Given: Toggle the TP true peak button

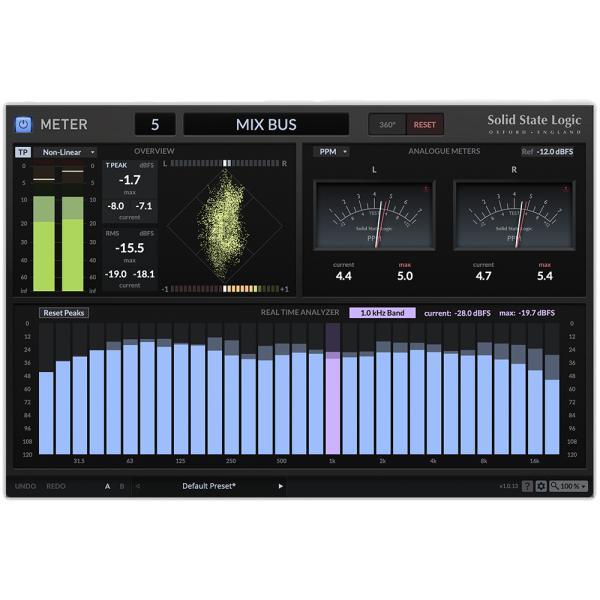Looking at the screenshot, I should coord(23,152).
